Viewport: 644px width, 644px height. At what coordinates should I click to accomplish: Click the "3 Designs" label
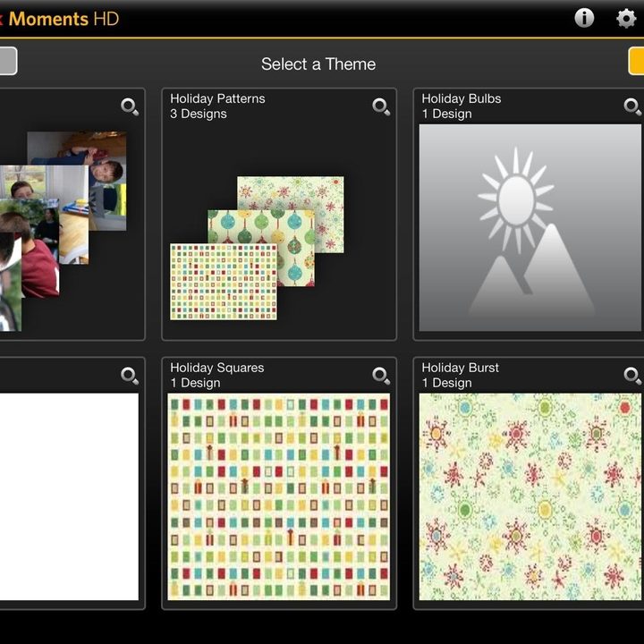coord(199,114)
